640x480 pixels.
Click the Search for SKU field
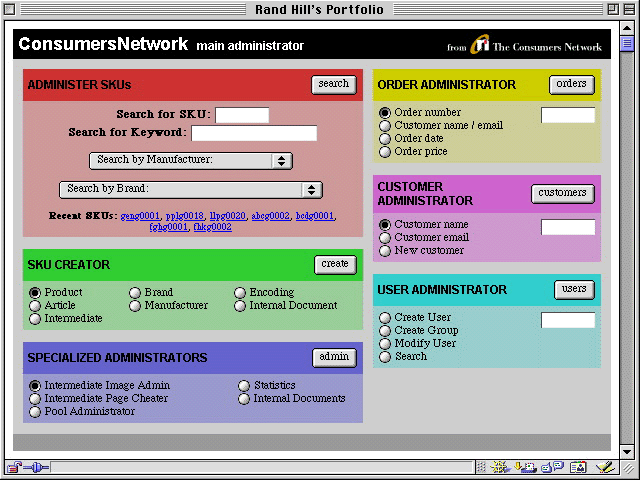[242, 115]
